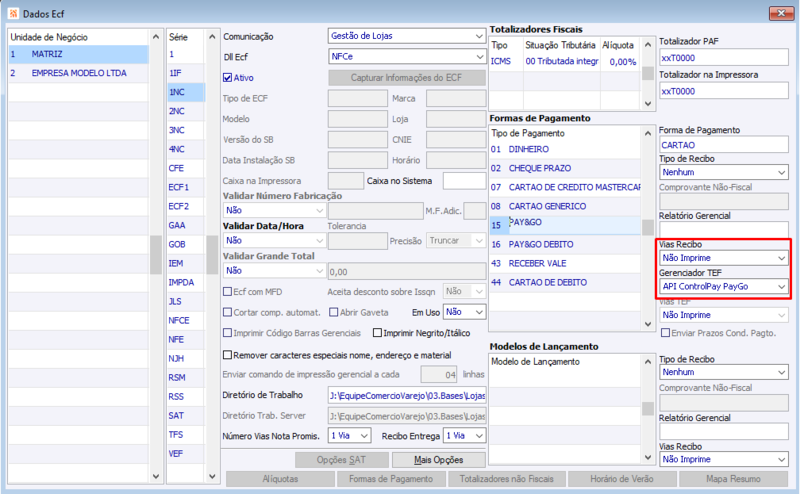This screenshot has height=494, width=800.
Task: Click the Opções SAT button
Action: [341, 460]
